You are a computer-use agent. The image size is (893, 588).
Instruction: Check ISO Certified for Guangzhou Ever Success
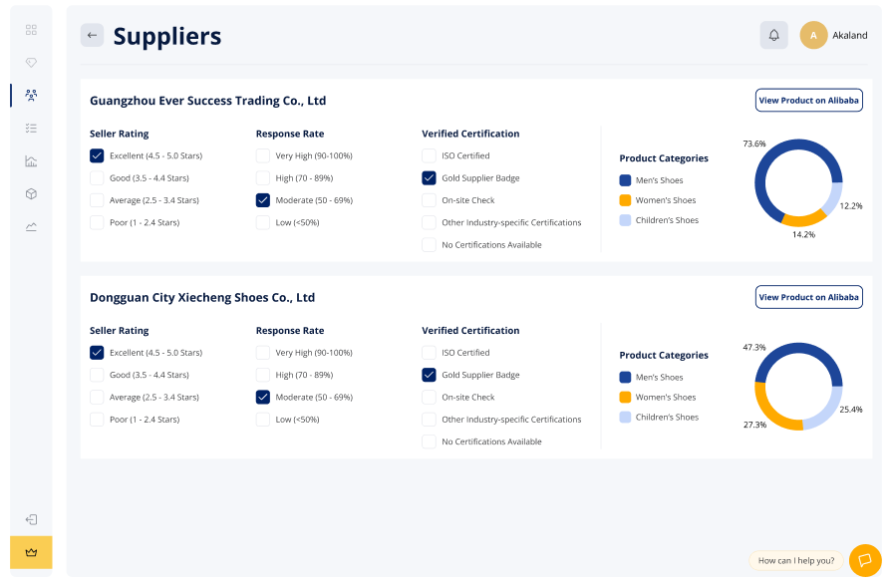pyautogui.click(x=429, y=155)
